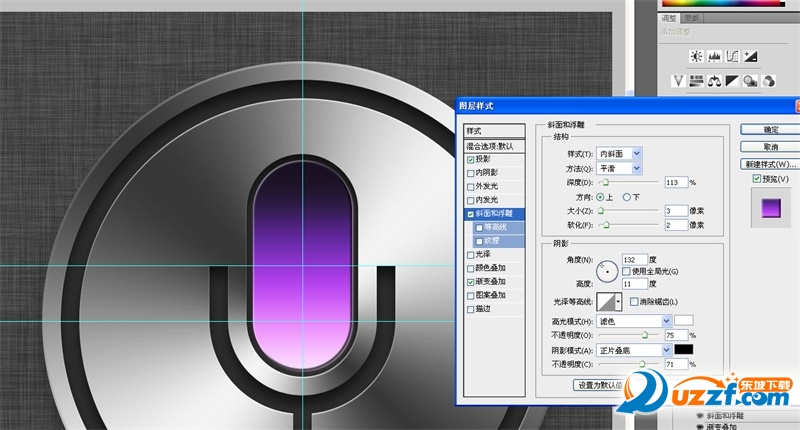Add a Vibrance adjustment (triangle icon)
This screenshot has height=430, width=800.
[x=679, y=81]
